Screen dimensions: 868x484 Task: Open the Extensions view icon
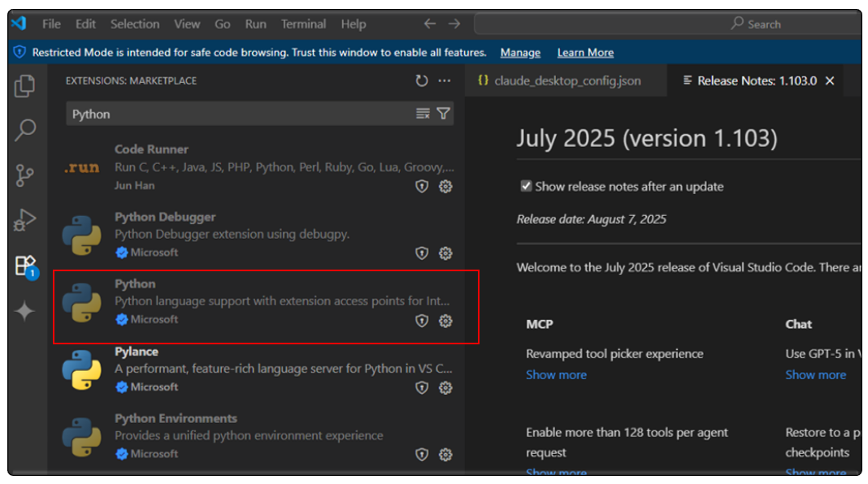25,266
